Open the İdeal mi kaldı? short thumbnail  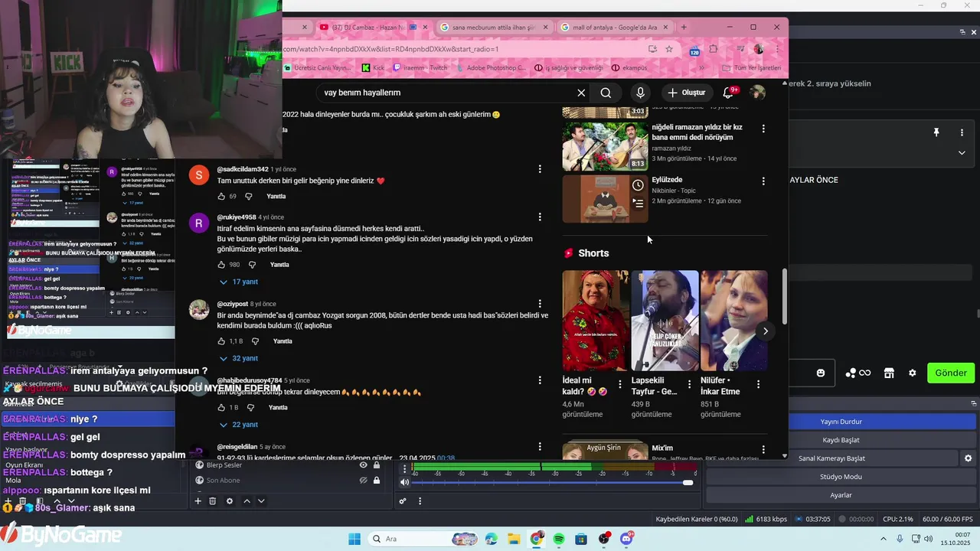(596, 320)
